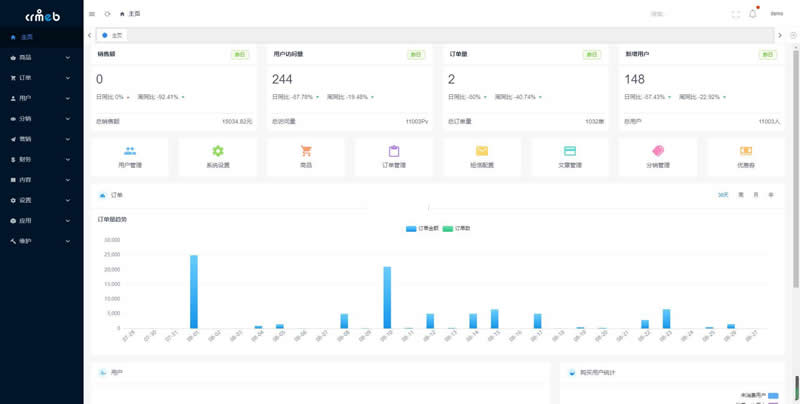
Task: Expand the 维护 sidebar menu
Action: coord(41,241)
